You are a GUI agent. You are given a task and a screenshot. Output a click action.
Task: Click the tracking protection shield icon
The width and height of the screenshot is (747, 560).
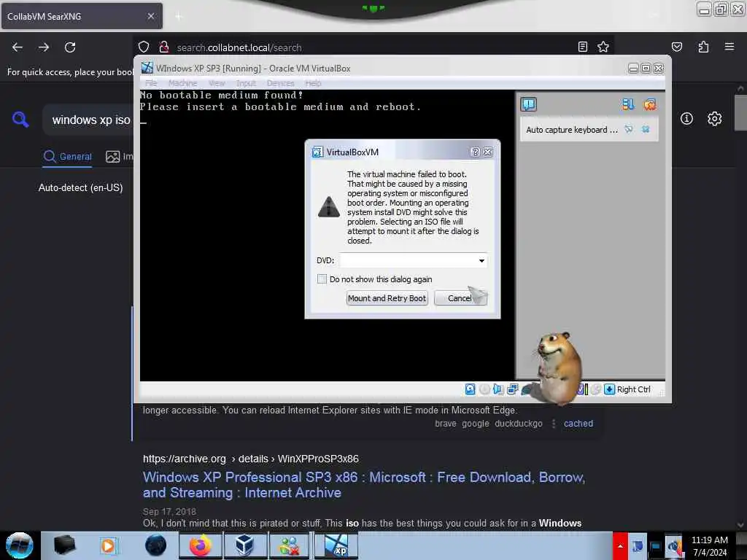click(x=144, y=47)
